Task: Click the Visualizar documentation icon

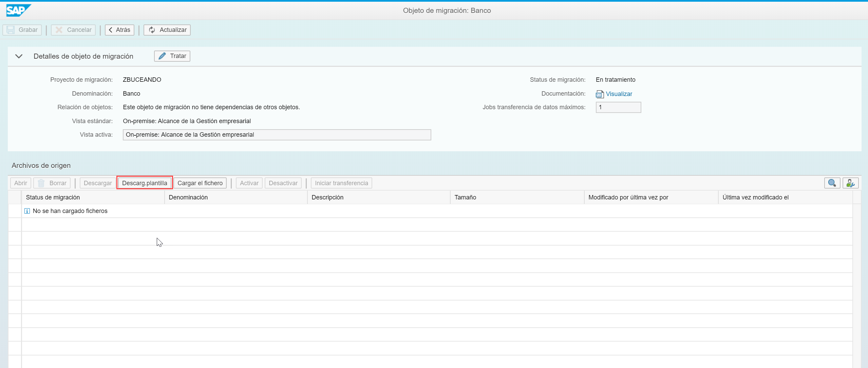Action: [x=600, y=94]
